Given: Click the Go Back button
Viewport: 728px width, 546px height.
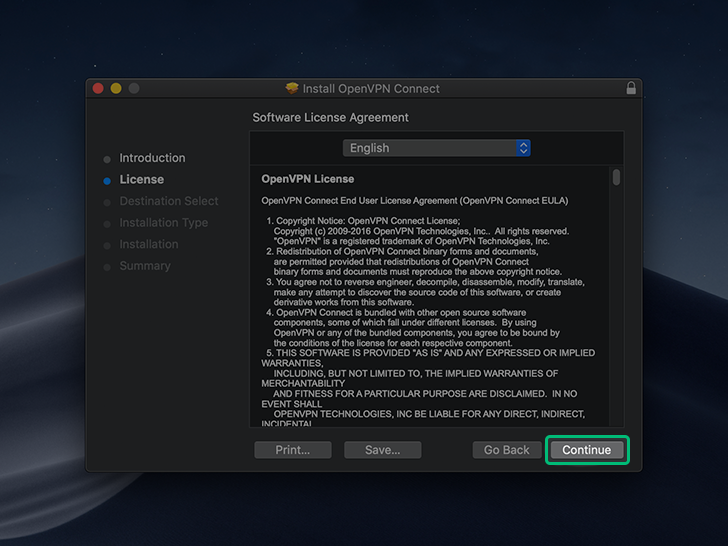Looking at the screenshot, I should click(x=507, y=450).
